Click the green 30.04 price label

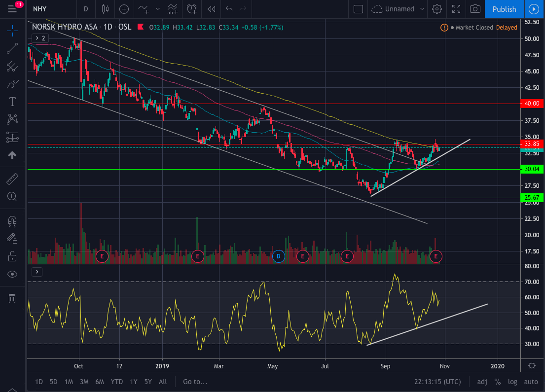[x=532, y=169]
